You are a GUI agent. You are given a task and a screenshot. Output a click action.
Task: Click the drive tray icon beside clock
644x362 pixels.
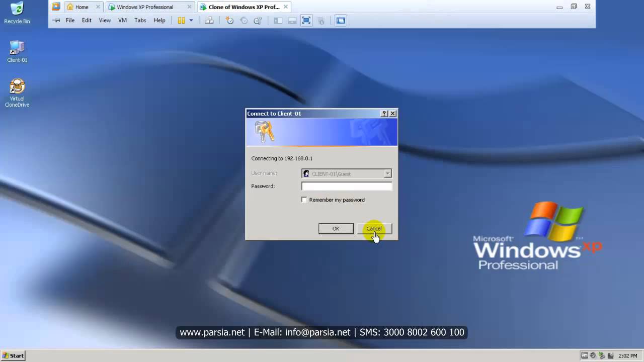coord(610,355)
